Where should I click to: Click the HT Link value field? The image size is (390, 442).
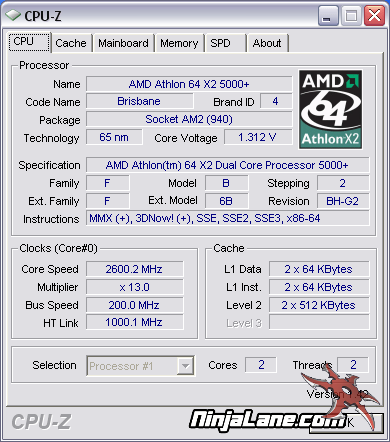[134, 322]
